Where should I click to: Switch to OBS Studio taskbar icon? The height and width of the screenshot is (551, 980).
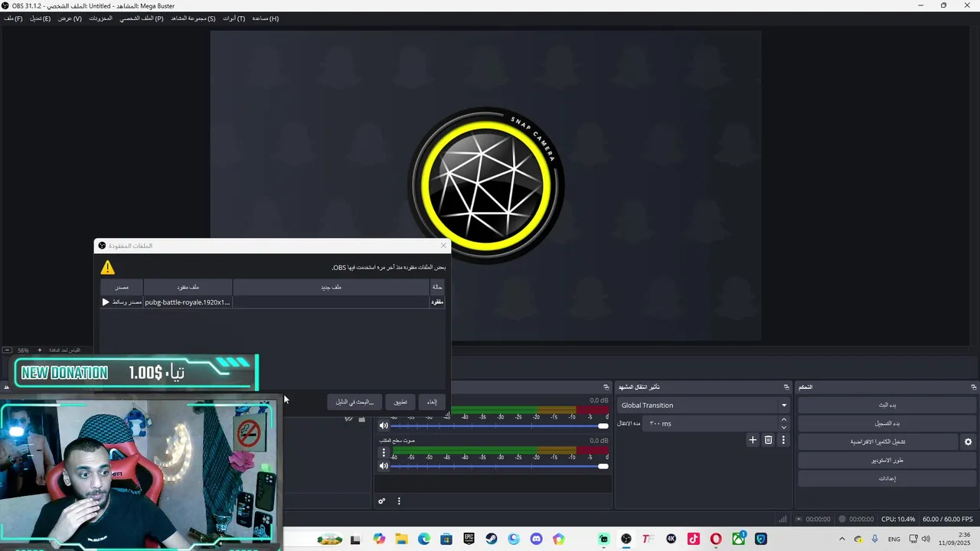tap(626, 539)
